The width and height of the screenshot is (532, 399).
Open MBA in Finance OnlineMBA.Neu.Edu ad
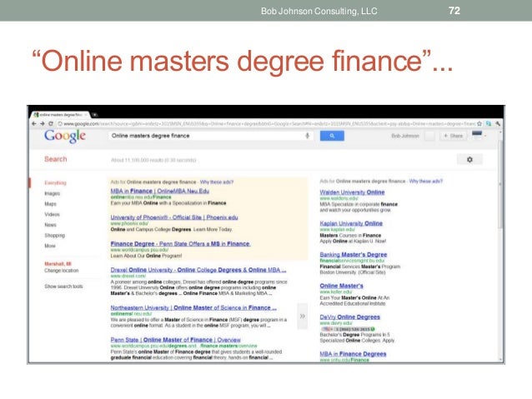pos(160,191)
